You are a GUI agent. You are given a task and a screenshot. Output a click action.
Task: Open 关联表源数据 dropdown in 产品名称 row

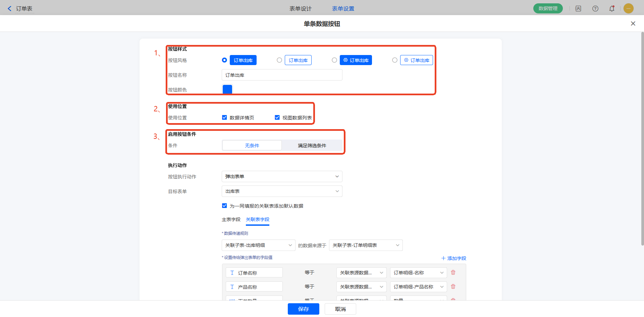(362, 287)
